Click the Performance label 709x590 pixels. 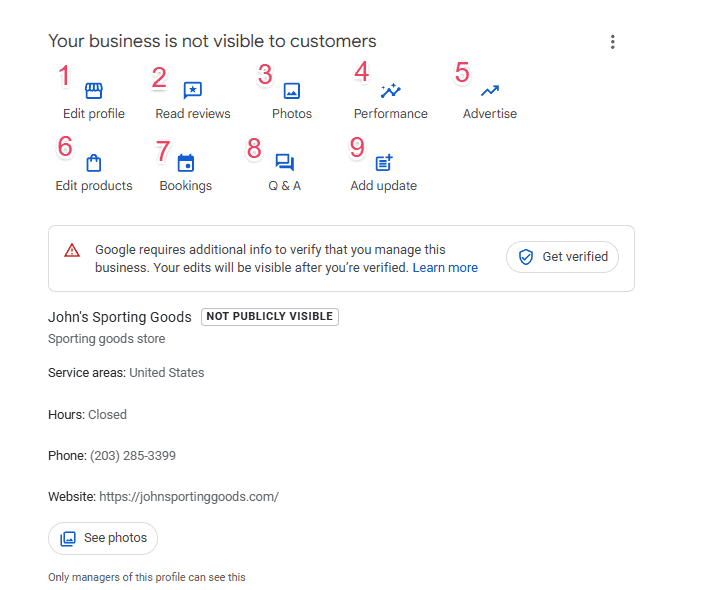pos(391,113)
